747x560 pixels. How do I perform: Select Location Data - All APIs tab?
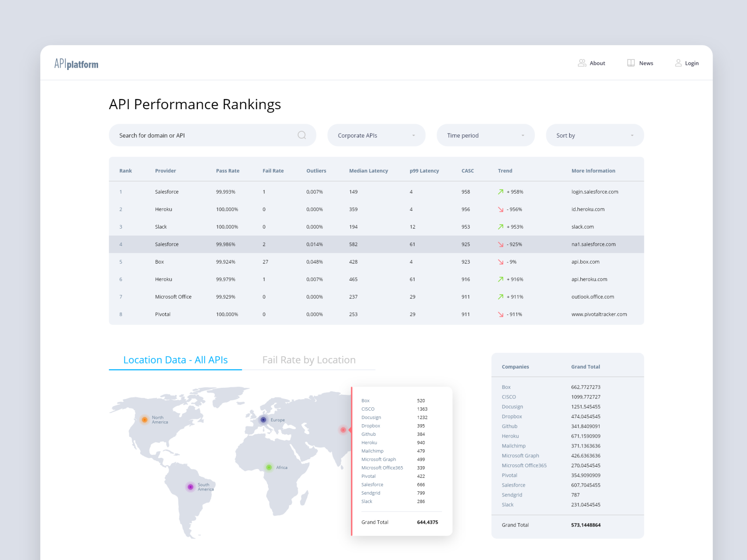(x=176, y=360)
